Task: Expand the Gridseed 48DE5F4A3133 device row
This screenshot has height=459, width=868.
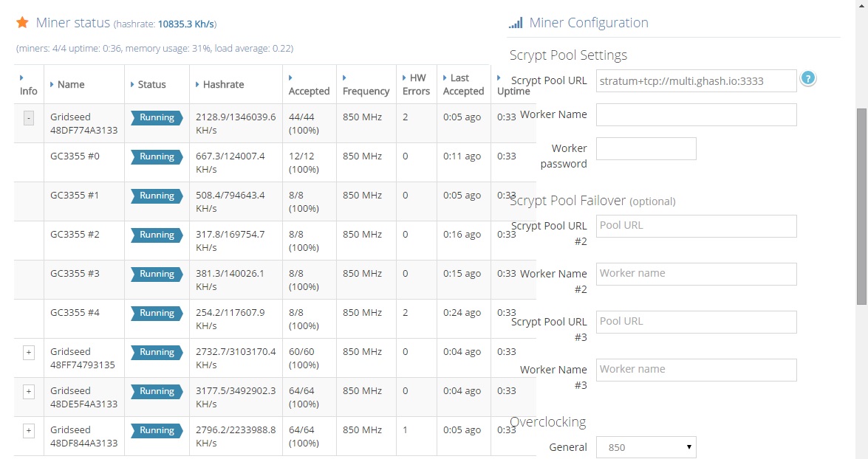Action: coord(29,392)
